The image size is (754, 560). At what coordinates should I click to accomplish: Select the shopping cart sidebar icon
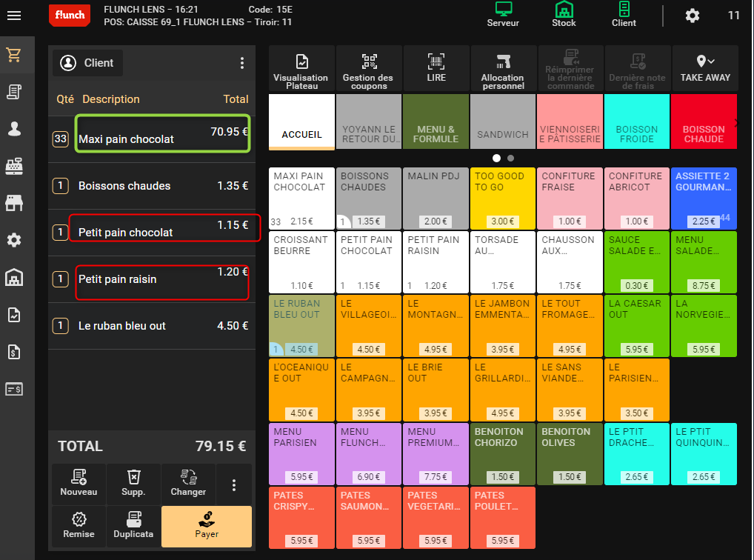(14, 55)
